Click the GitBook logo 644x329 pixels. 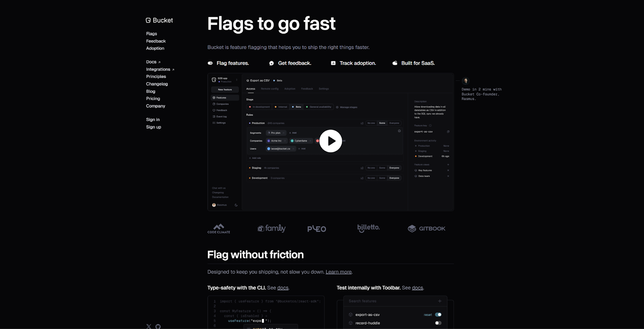point(427,228)
